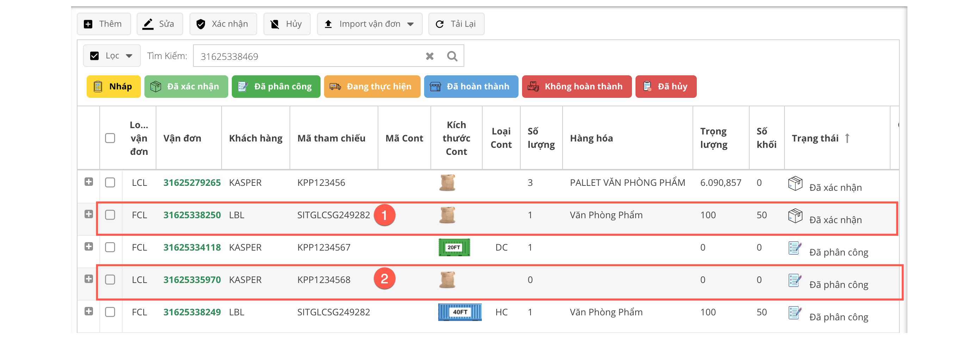Filter by Đã hoàn thành status
This screenshot has width=980, height=340.
click(x=471, y=87)
